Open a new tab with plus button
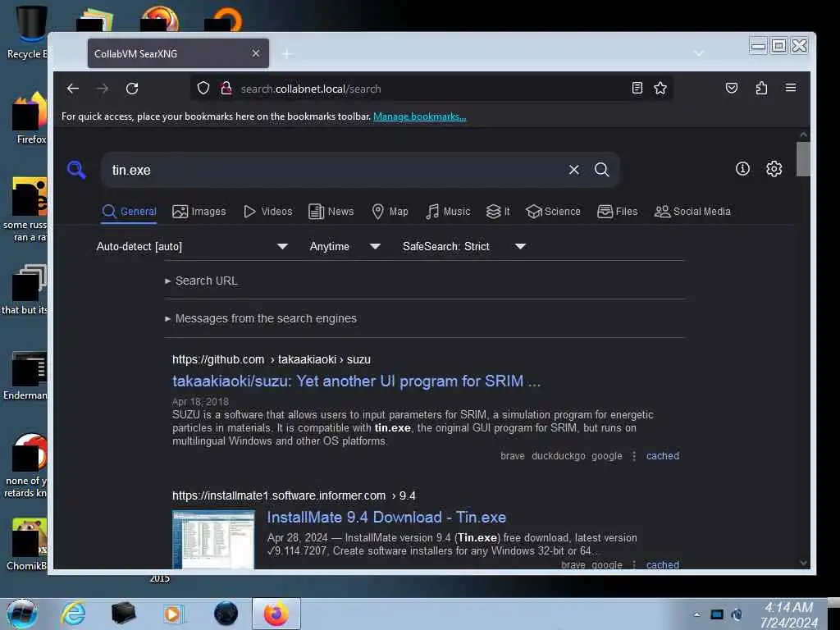The image size is (840, 630). [287, 53]
